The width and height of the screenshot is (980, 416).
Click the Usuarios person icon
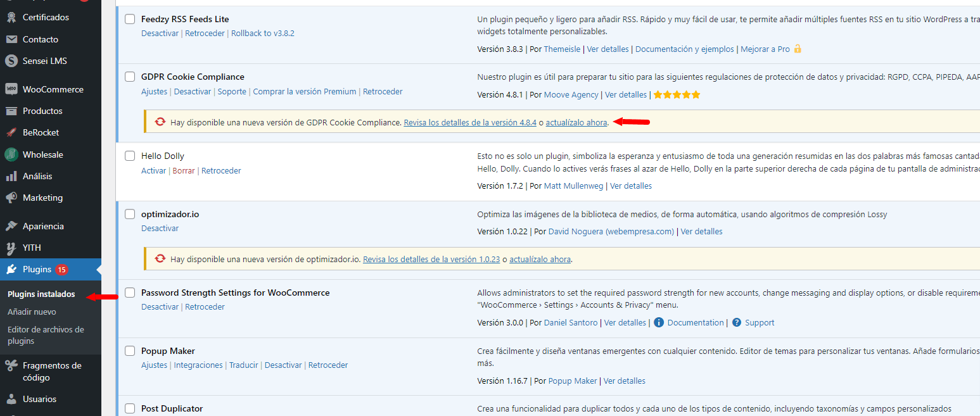pyautogui.click(x=11, y=399)
